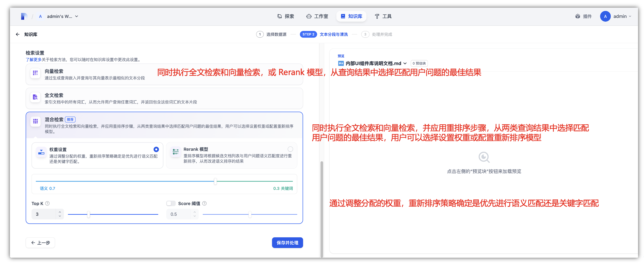Click the 0 预估块 badge

pyautogui.click(x=419, y=63)
